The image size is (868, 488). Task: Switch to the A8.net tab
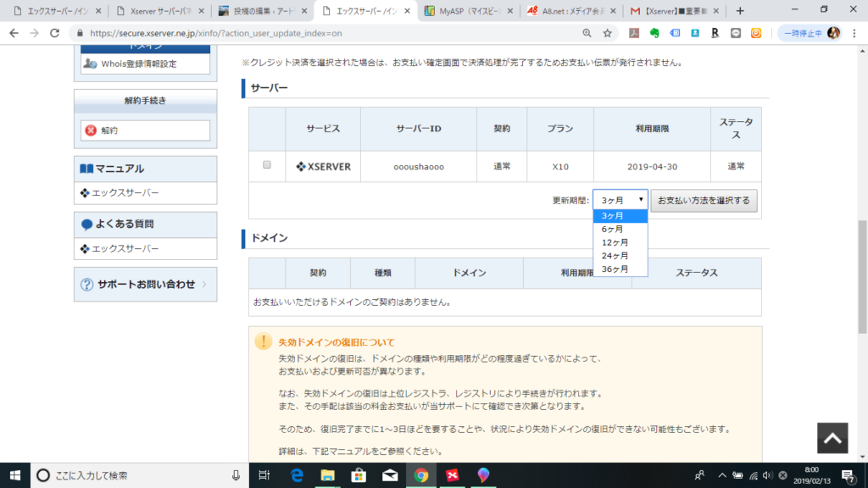[x=570, y=11]
